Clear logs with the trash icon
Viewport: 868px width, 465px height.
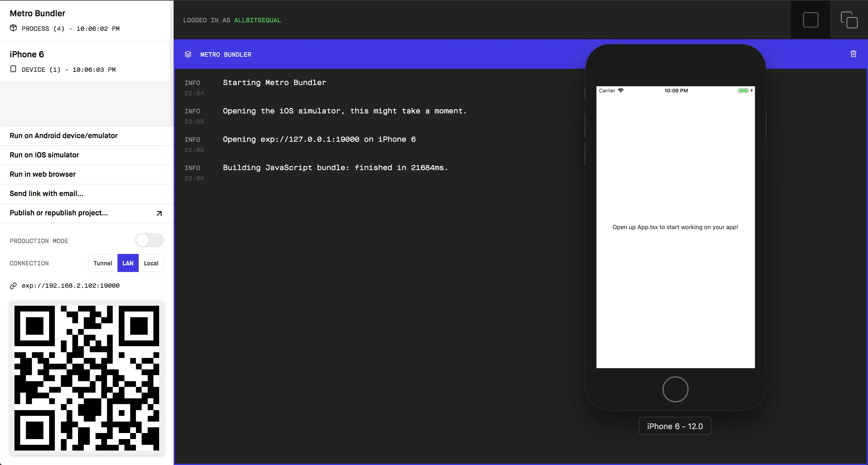(853, 54)
